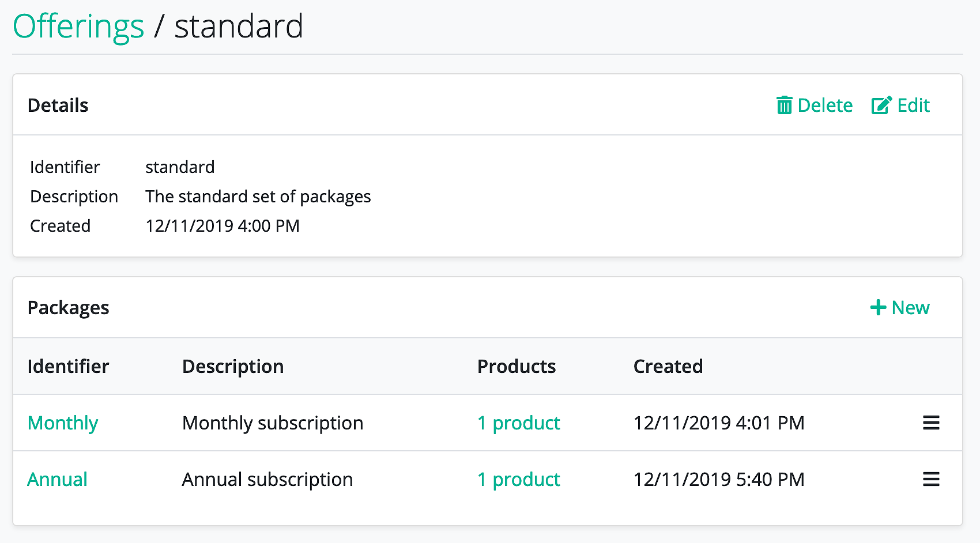
Task: Select the Annual subscription description text
Action: point(267,480)
